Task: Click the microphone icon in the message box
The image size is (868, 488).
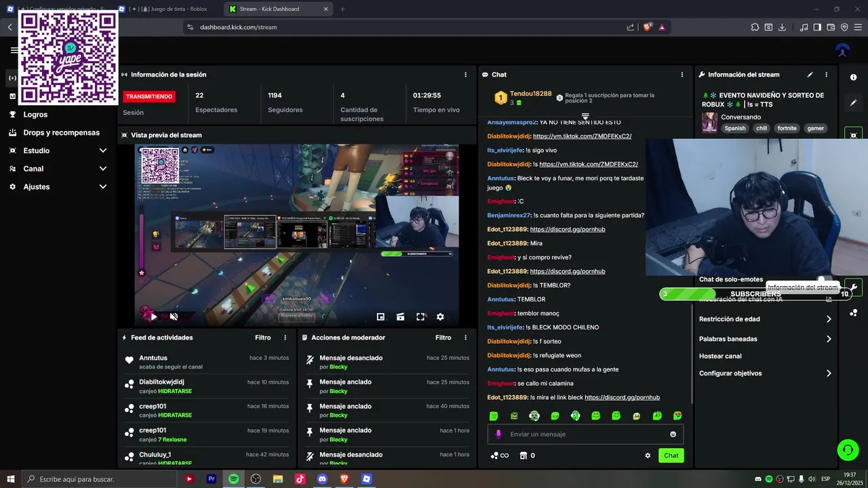Action: point(498,434)
